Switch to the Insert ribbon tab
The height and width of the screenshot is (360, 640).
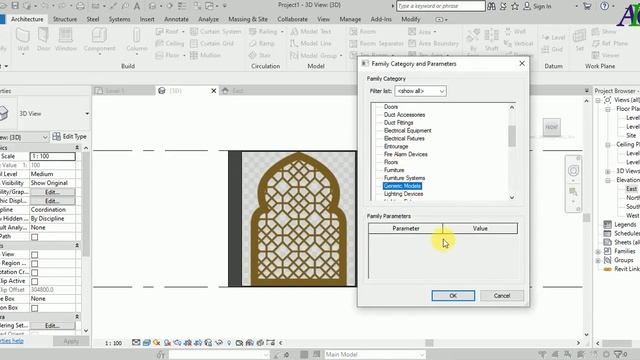coord(147,19)
